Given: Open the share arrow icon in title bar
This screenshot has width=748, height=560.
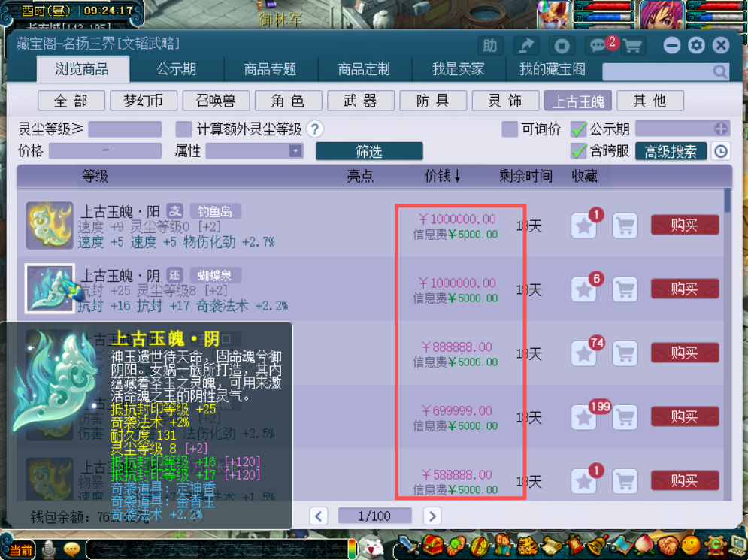Looking at the screenshot, I should pyautogui.click(x=526, y=46).
